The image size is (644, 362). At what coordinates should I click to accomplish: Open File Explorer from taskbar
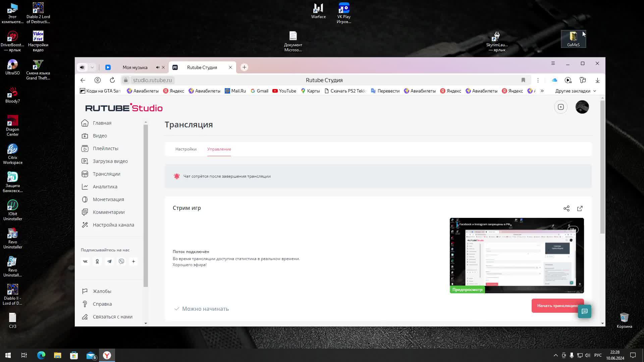point(58,355)
